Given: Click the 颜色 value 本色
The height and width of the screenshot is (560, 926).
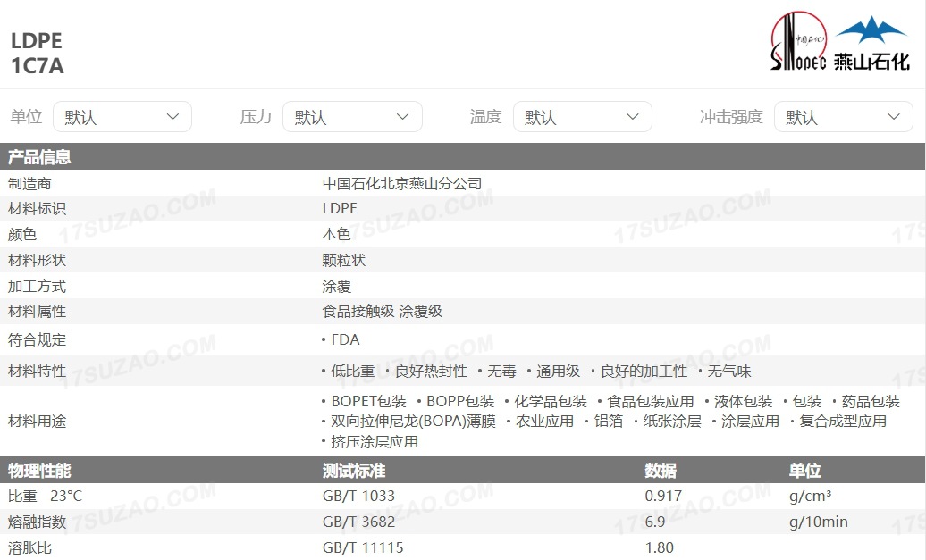Looking at the screenshot, I should click(x=337, y=234).
